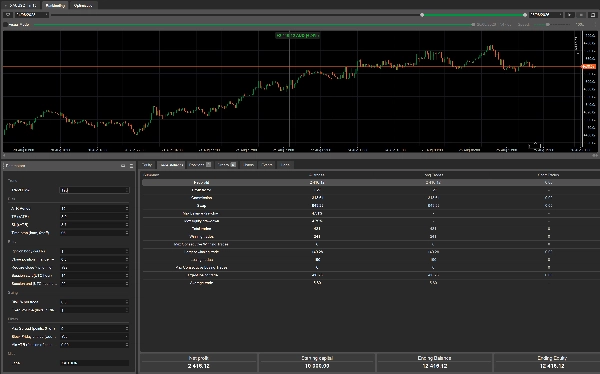Click the stepper on the second numeric parameter
Image resolution: width=600 pixels, height=374 pixels.
coord(127,216)
